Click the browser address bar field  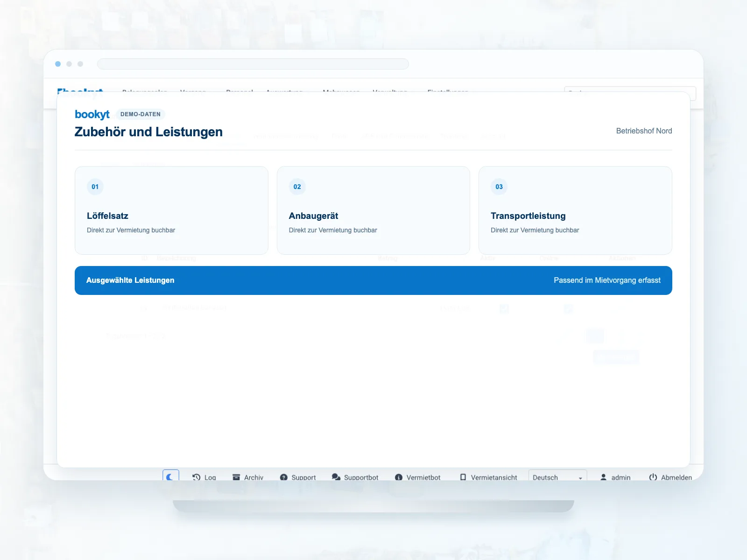253,64
